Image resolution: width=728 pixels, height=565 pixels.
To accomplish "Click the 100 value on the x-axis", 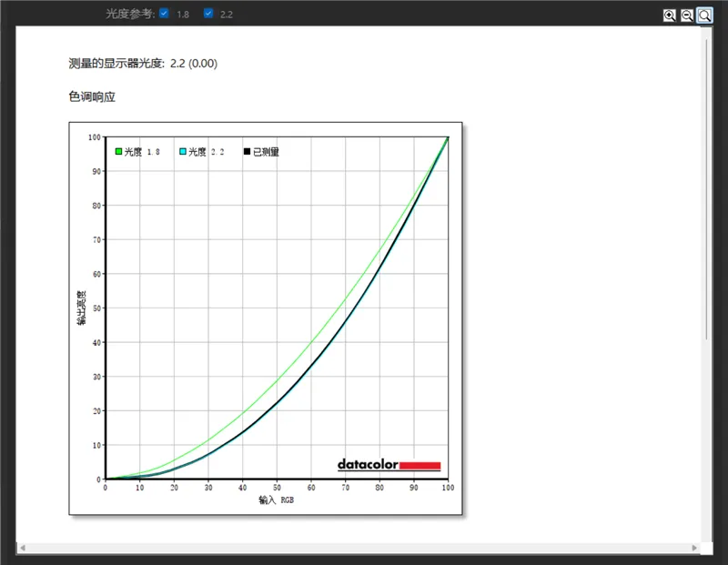I will (448, 489).
